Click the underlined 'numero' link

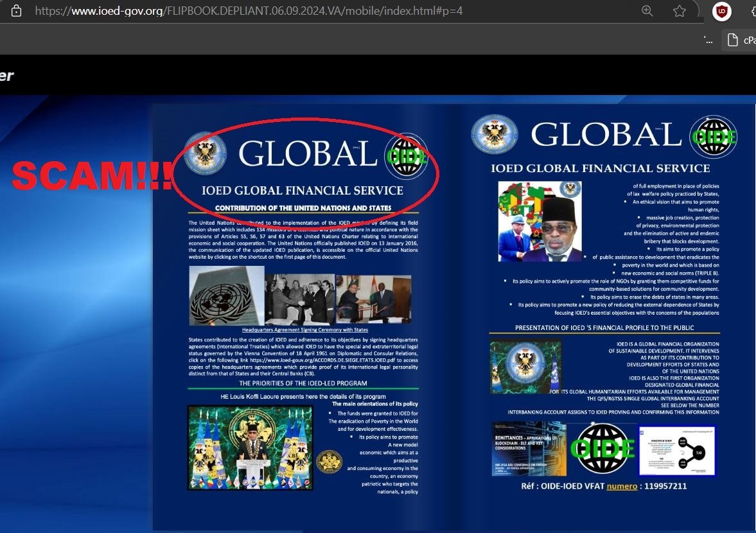tap(622, 486)
